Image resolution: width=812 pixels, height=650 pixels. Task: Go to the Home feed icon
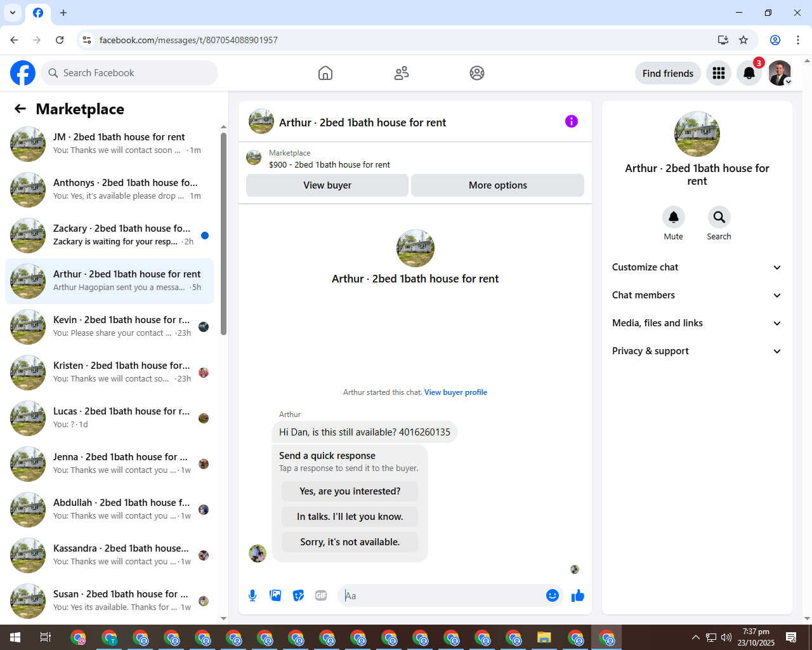[325, 73]
